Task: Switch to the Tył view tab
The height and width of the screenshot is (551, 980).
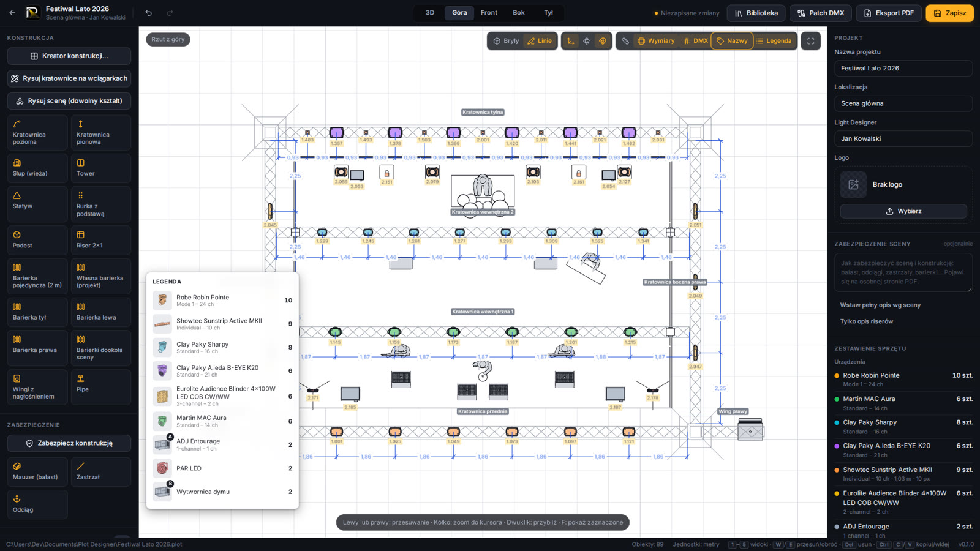Action: 548,13
